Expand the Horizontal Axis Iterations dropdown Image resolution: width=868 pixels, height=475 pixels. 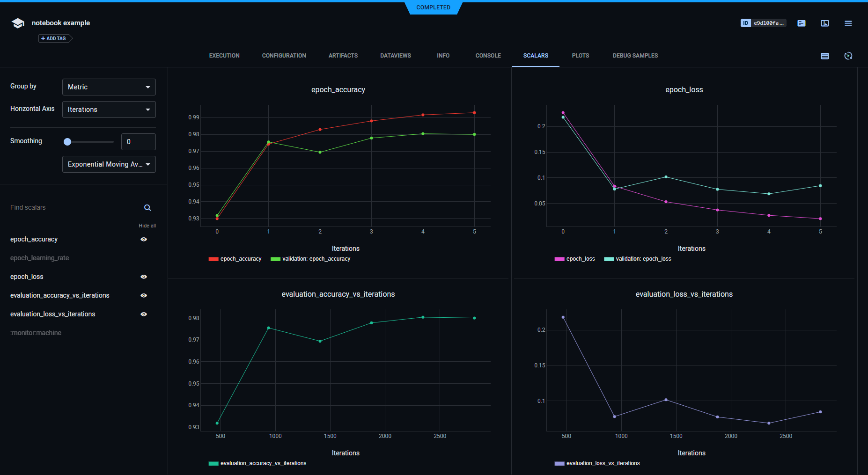click(x=109, y=110)
